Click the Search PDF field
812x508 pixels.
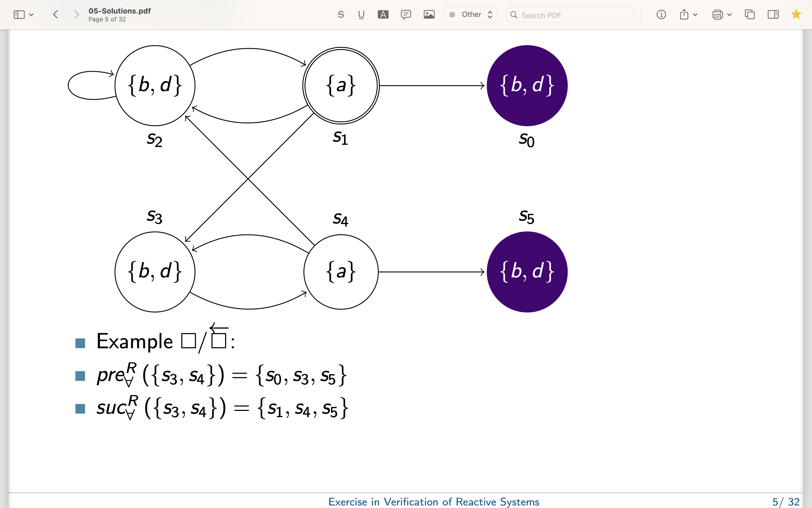click(x=570, y=15)
